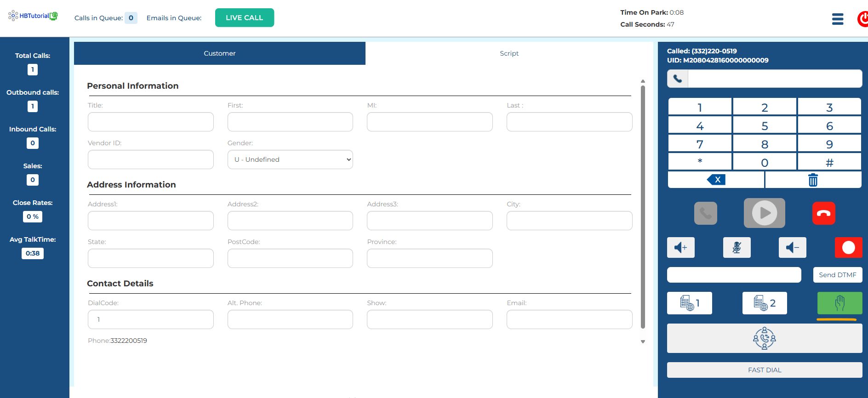
Task: Dial digit 6 on keypad
Action: (x=829, y=125)
